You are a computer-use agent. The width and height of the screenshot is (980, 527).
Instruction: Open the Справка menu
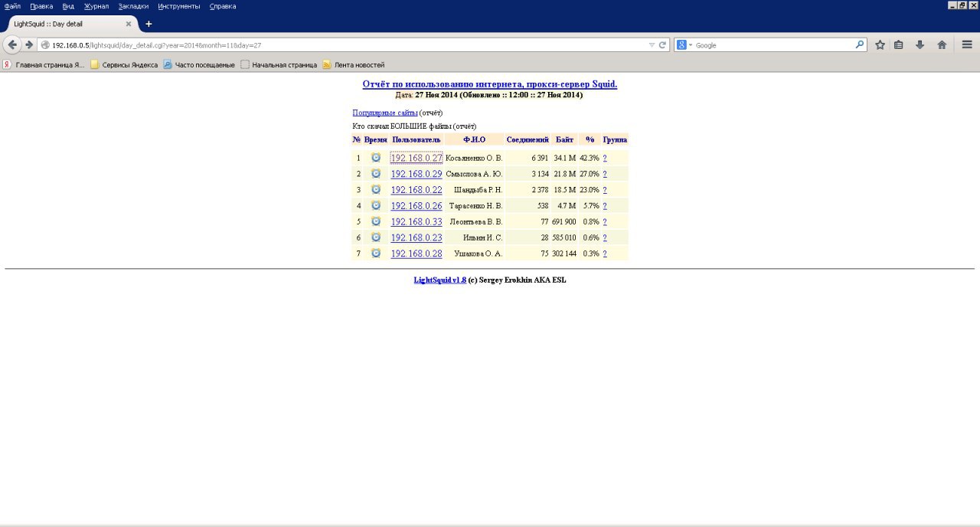[223, 6]
